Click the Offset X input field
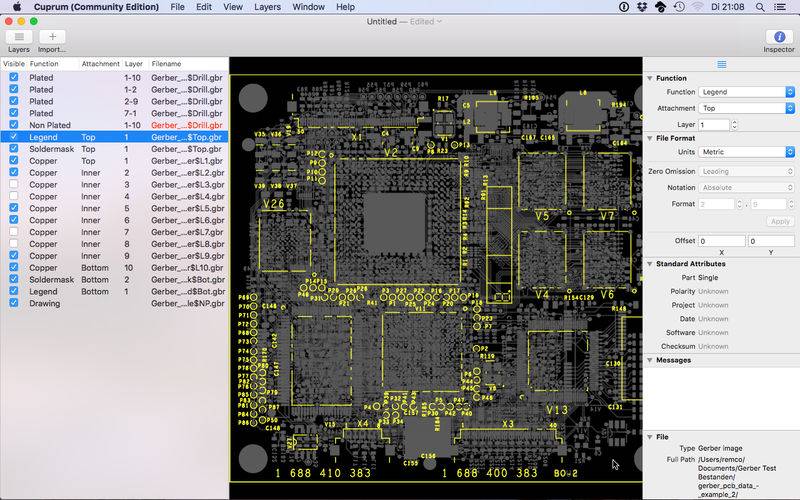Viewport: 800px width, 500px height. pos(720,241)
